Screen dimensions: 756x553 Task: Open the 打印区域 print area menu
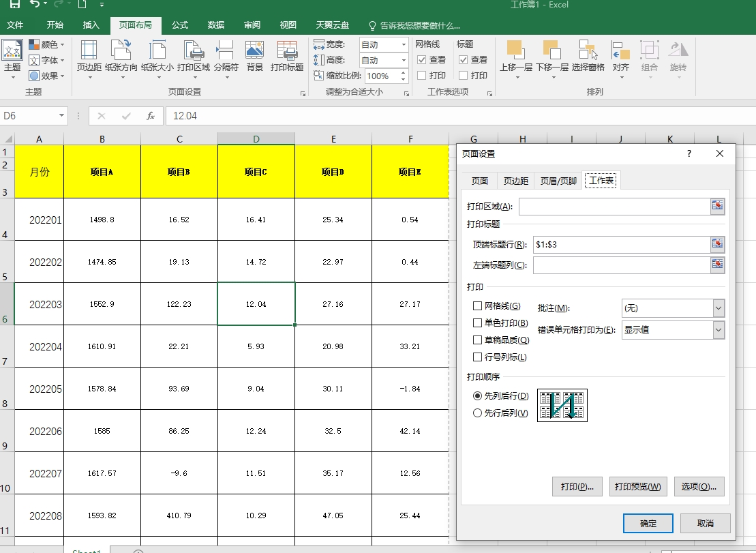pyautogui.click(x=194, y=60)
